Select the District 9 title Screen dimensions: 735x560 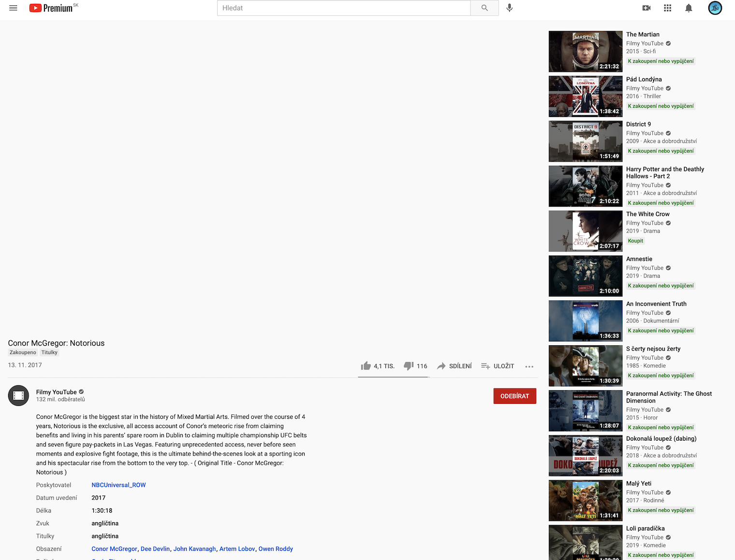click(638, 124)
